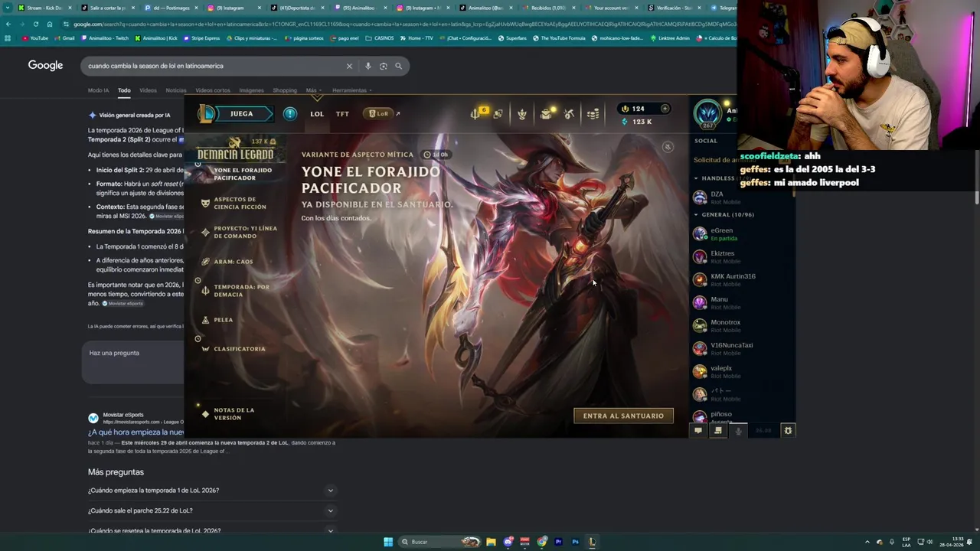Open the hammer crafting icon
Image resolution: width=980 pixels, height=551 pixels.
point(569,114)
